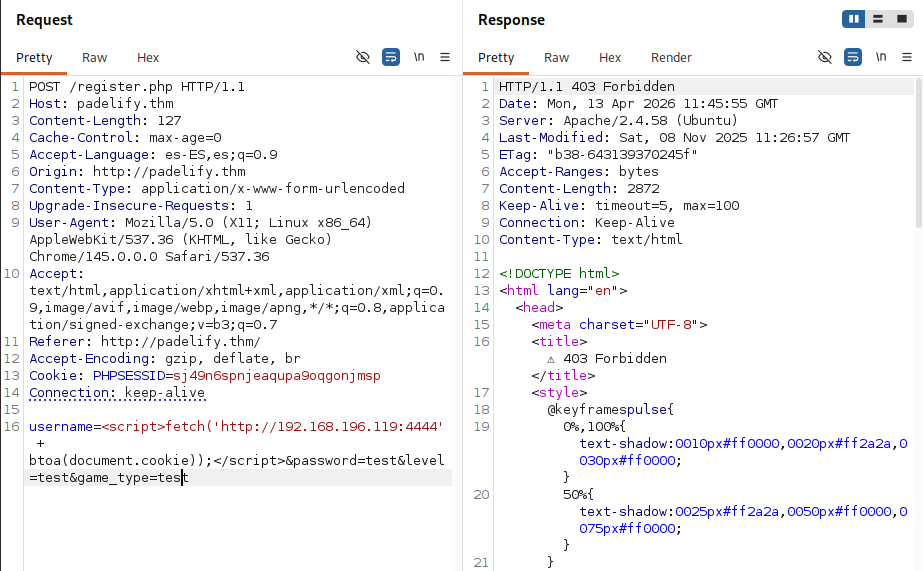This screenshot has width=923, height=571.
Task: Click the Request panel title
Action: [x=44, y=20]
